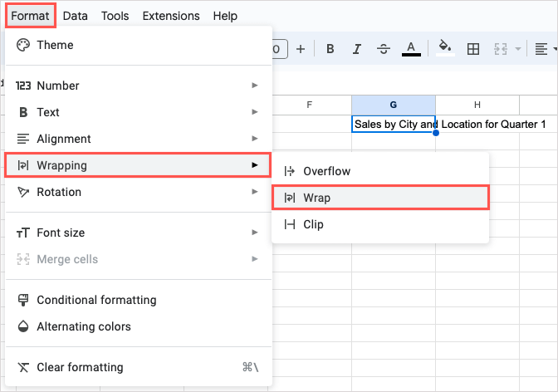Image resolution: width=558 pixels, height=392 pixels.
Task: Click the fill color paint bucket
Action: click(445, 49)
